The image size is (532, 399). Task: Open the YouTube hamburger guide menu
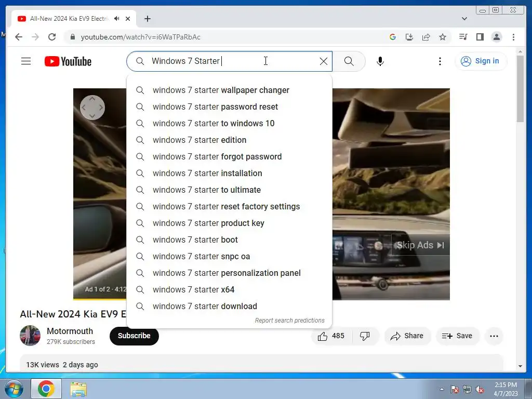(26, 61)
